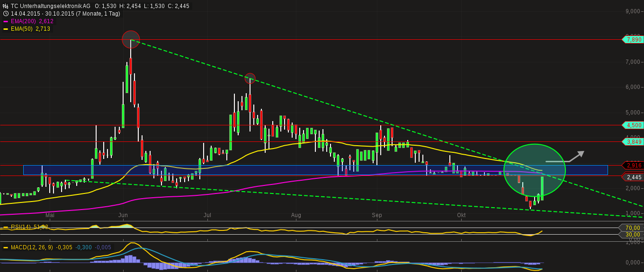The width and height of the screenshot is (644, 272).
Task: Click the yellow EMA(50) color marker
Action: (x=6, y=29)
